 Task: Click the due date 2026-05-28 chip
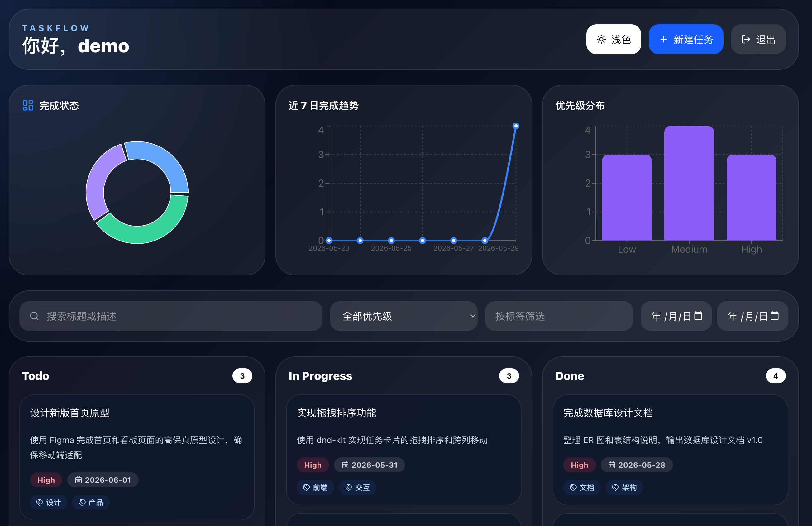tap(637, 465)
